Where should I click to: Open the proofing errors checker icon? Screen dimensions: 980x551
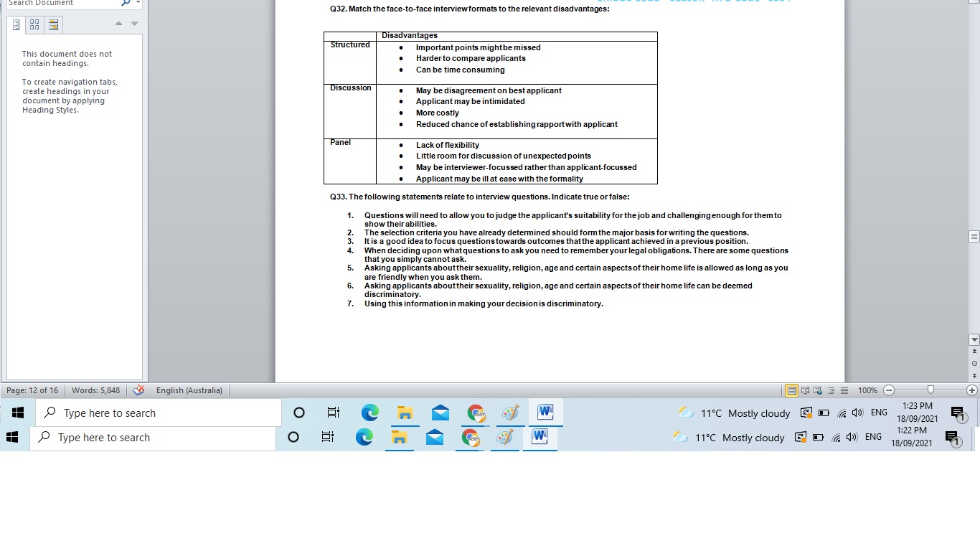(138, 390)
